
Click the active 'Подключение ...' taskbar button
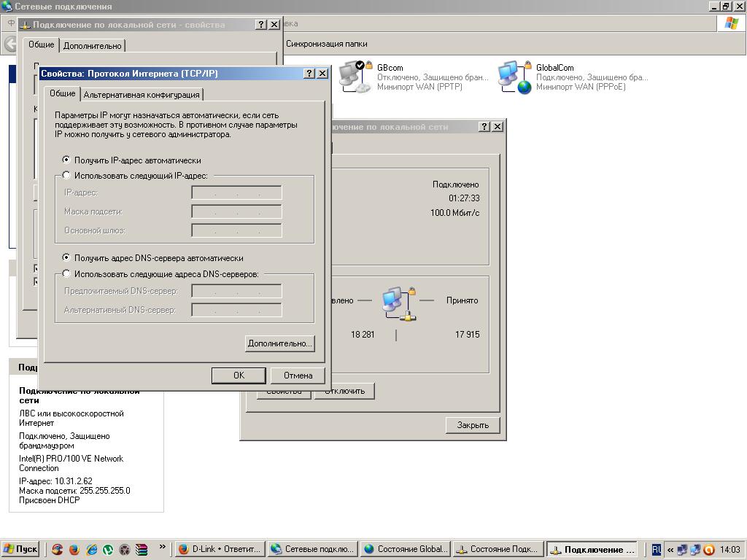click(592, 550)
